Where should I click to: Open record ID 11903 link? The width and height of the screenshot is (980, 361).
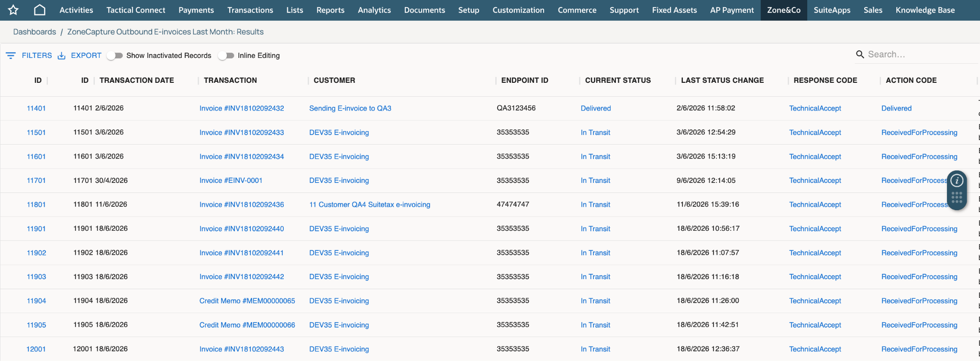[36, 277]
